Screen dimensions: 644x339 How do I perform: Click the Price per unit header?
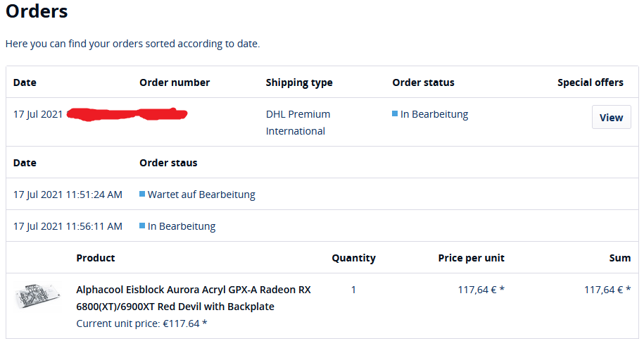471,258
